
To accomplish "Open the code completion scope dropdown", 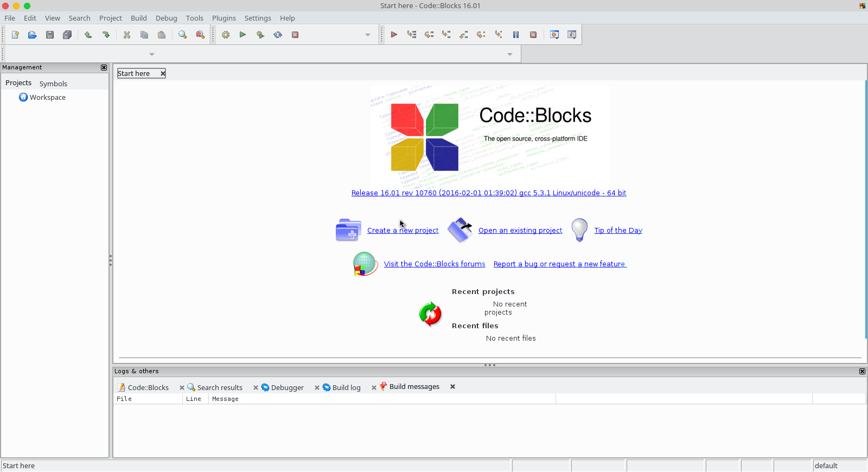I will pos(152,54).
